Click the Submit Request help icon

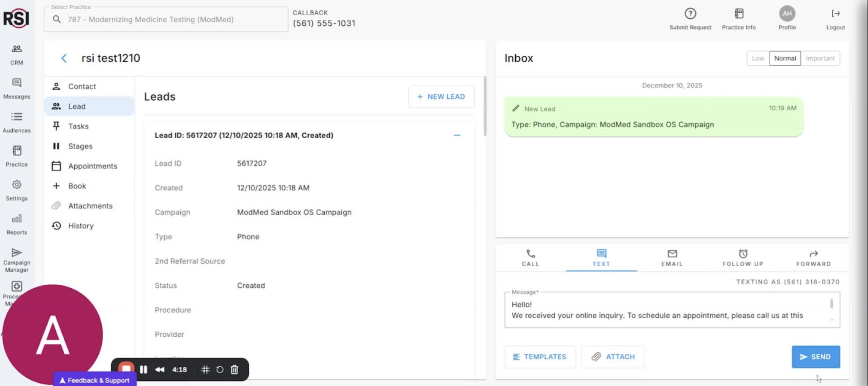point(690,14)
